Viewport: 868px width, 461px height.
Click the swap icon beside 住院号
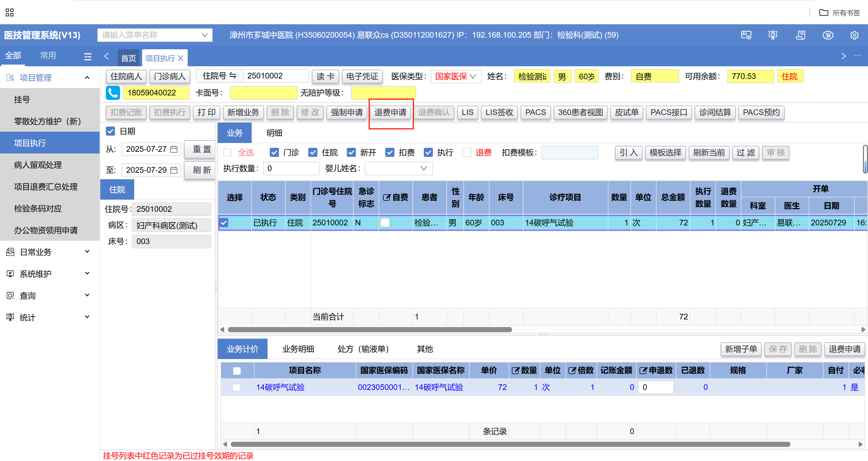pyautogui.click(x=233, y=76)
